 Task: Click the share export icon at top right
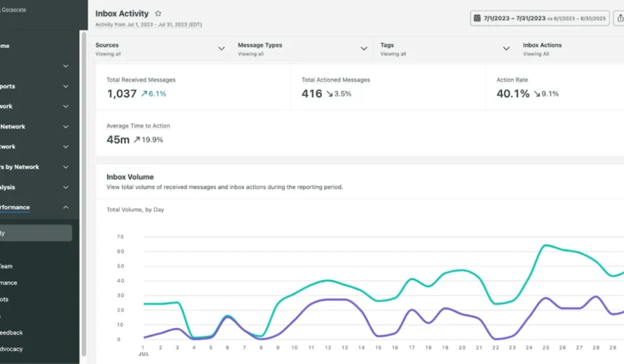click(619, 18)
